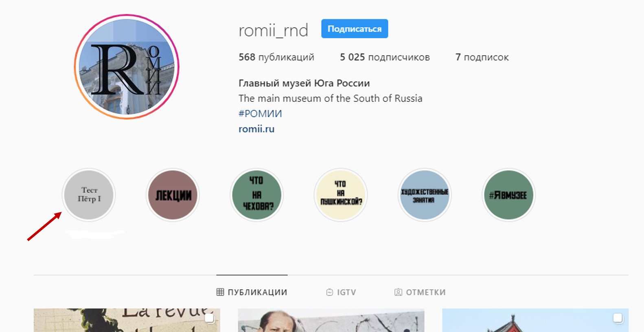Click the tagged-photos icon beside ОТМЕТКИ
The height and width of the screenshot is (332, 644).
click(x=398, y=292)
